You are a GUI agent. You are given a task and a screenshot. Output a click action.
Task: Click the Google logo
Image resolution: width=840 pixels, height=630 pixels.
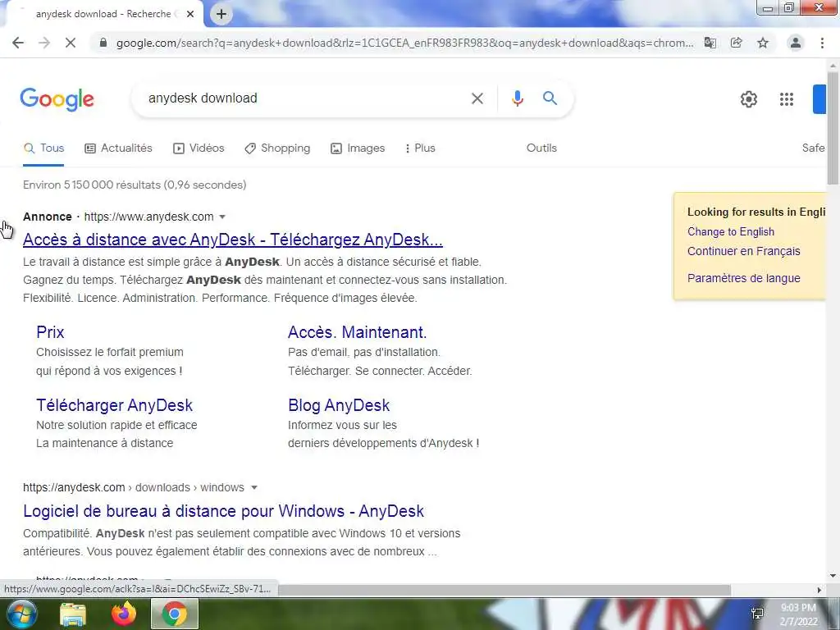click(x=57, y=99)
